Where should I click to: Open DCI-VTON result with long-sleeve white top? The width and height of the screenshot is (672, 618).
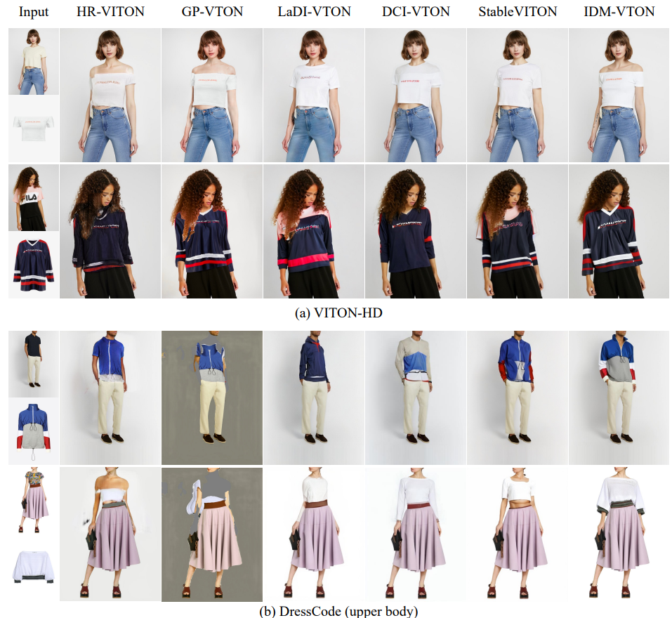click(416, 534)
